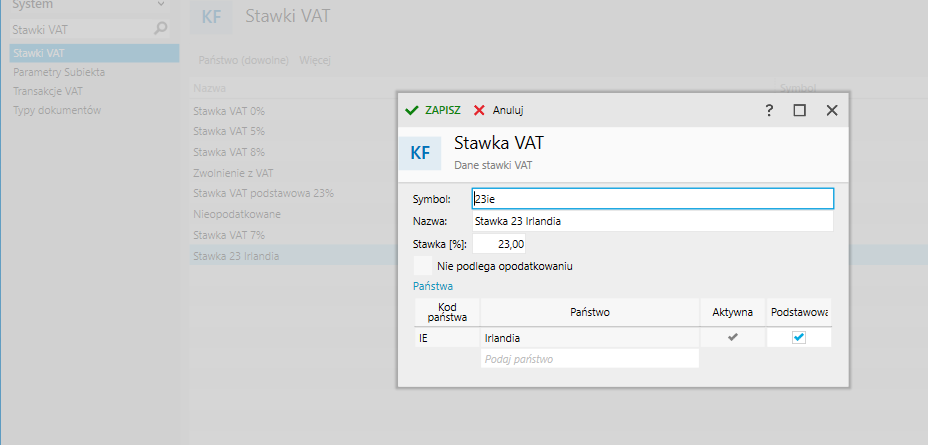Uncheck the Podstawowa checkbox for Irlandia
The height and width of the screenshot is (445, 928).
799,337
